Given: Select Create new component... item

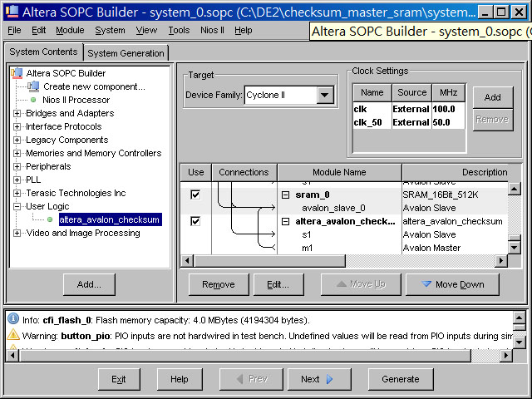Looking at the screenshot, I should tap(94, 86).
